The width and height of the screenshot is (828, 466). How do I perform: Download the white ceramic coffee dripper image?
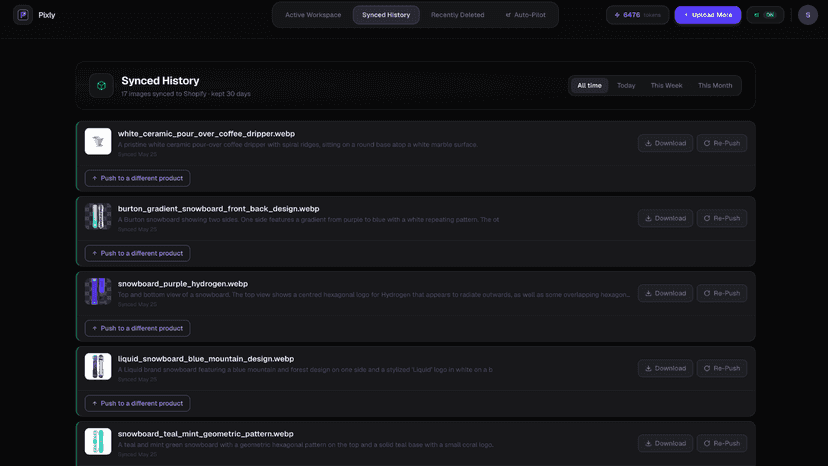[x=665, y=143]
